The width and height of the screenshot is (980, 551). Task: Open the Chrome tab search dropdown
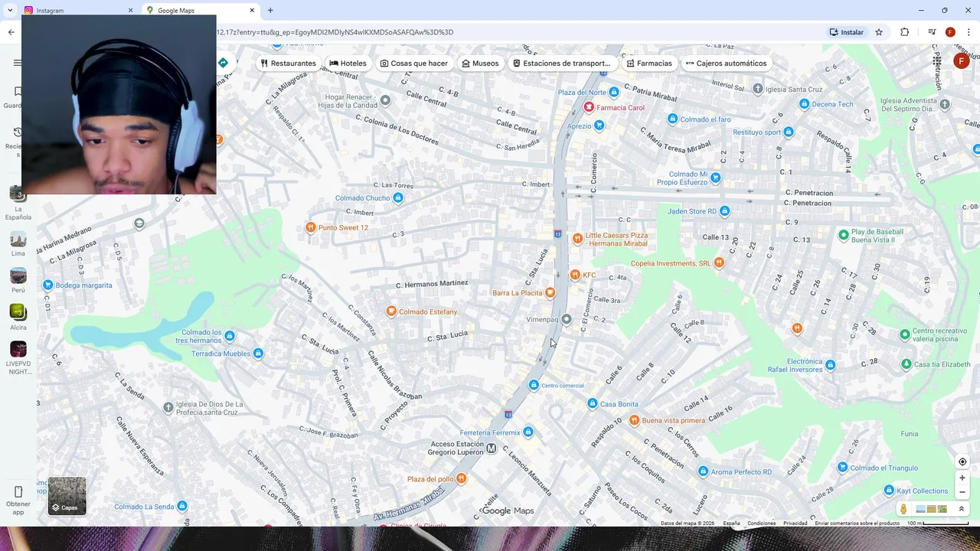point(10,10)
